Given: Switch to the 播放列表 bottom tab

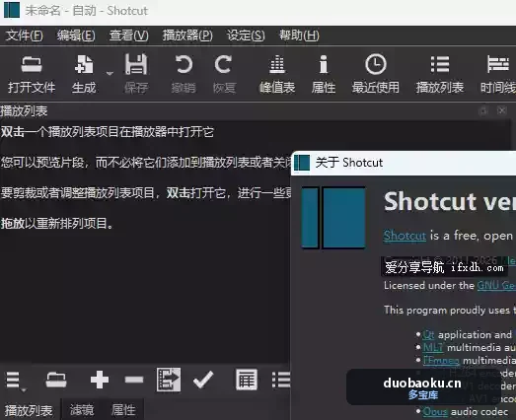Looking at the screenshot, I should [29, 410].
